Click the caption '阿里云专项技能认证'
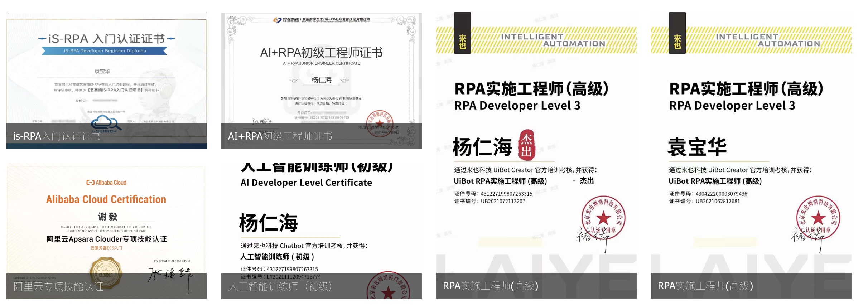Viewport: 868px width, 305px height. 58,286
